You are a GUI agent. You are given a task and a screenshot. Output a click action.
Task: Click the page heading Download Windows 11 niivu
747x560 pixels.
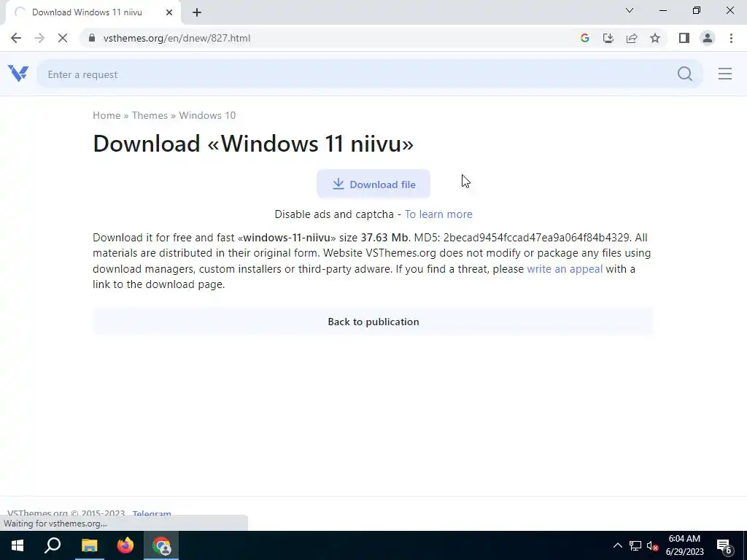(x=253, y=144)
